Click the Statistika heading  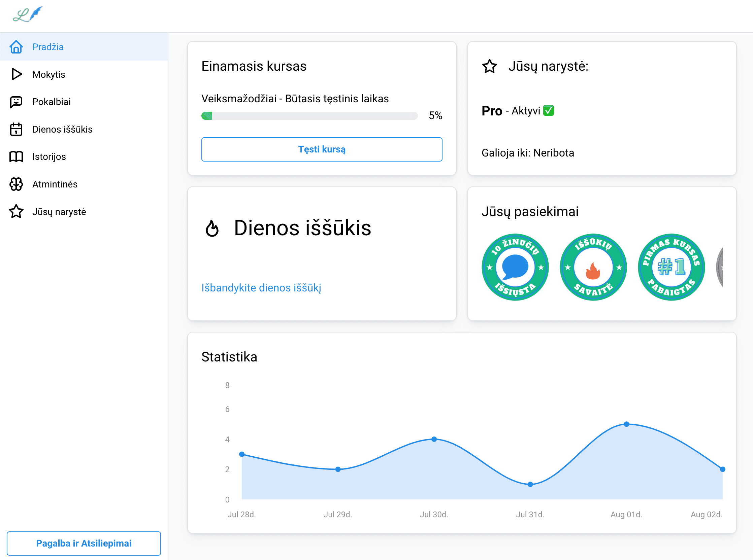click(229, 357)
